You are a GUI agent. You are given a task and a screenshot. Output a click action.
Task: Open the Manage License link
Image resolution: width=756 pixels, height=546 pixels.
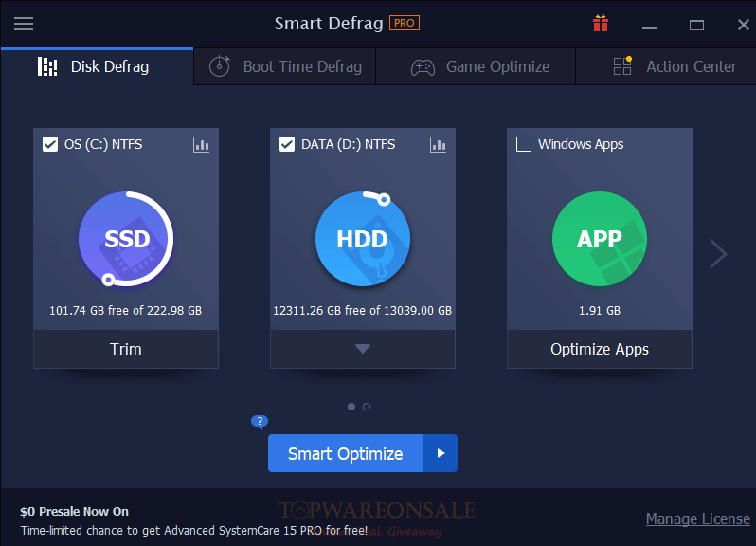pos(697,519)
